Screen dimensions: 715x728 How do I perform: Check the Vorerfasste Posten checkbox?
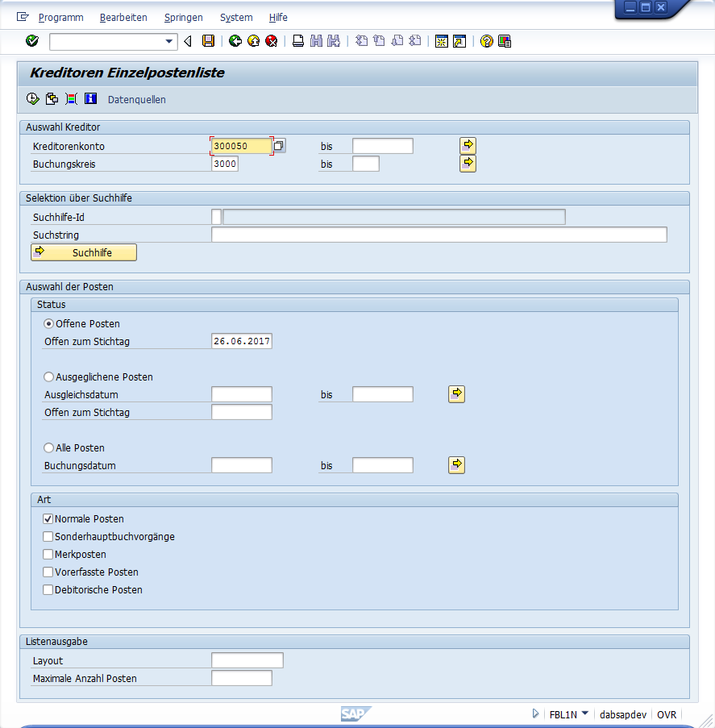coord(48,572)
